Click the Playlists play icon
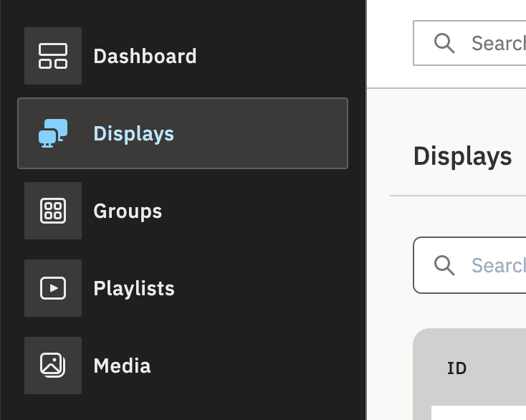Viewport: 526px width, 420px height. [53, 288]
